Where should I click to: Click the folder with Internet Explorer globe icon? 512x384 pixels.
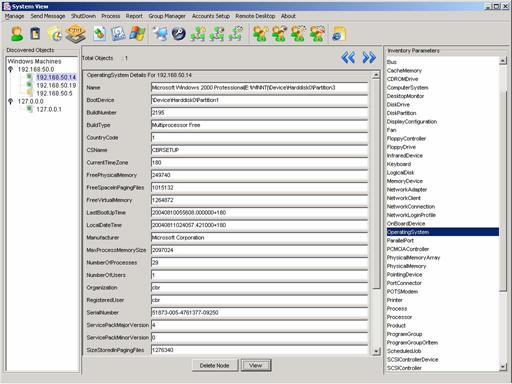339,34
